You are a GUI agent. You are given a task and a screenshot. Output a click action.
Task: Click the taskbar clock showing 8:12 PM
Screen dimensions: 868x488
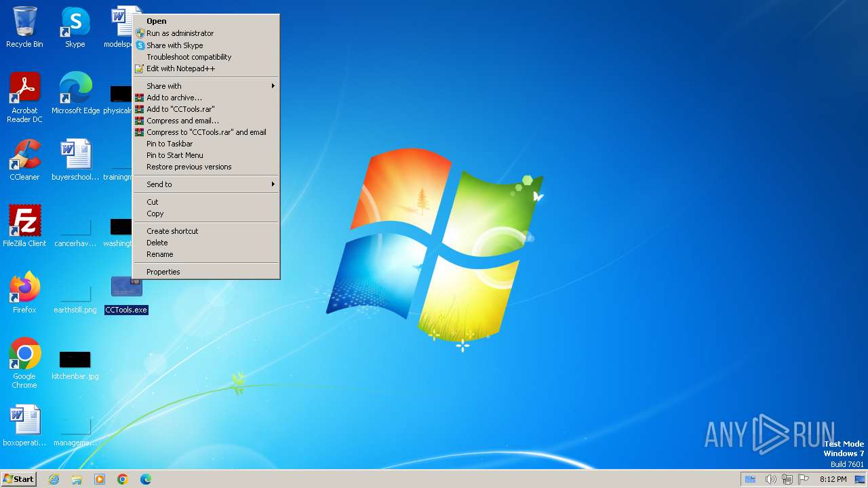point(833,479)
